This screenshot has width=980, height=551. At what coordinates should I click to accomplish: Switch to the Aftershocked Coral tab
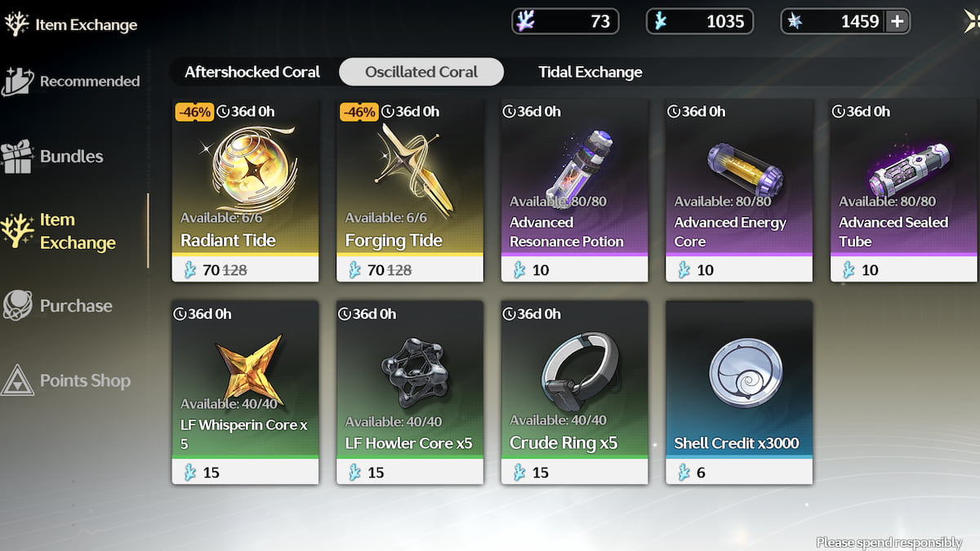click(252, 72)
